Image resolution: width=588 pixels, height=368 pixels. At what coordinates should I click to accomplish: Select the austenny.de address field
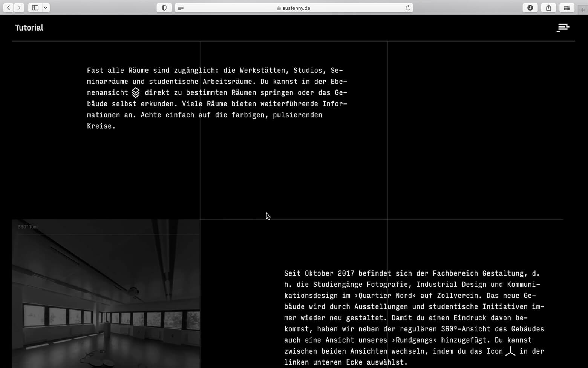click(x=294, y=8)
